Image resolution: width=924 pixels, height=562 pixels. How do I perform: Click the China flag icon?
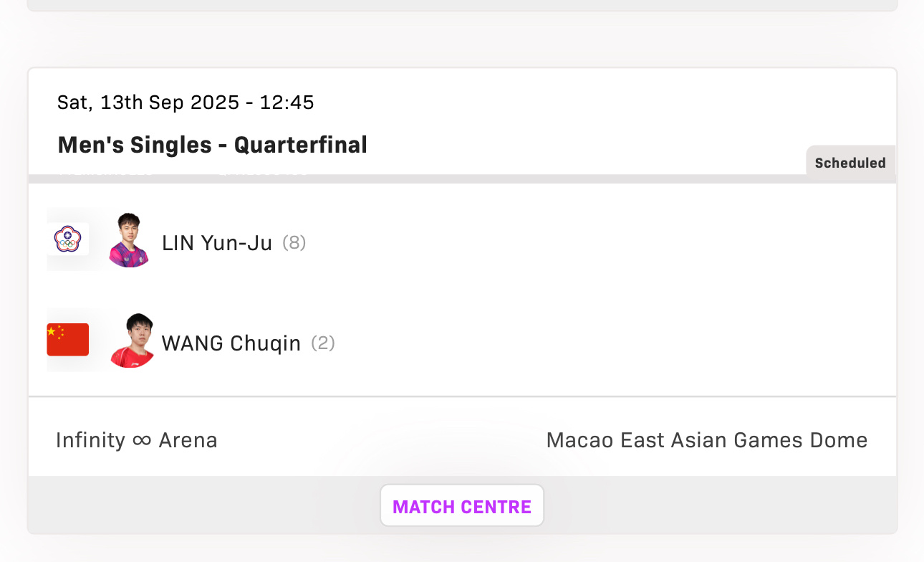pos(68,340)
